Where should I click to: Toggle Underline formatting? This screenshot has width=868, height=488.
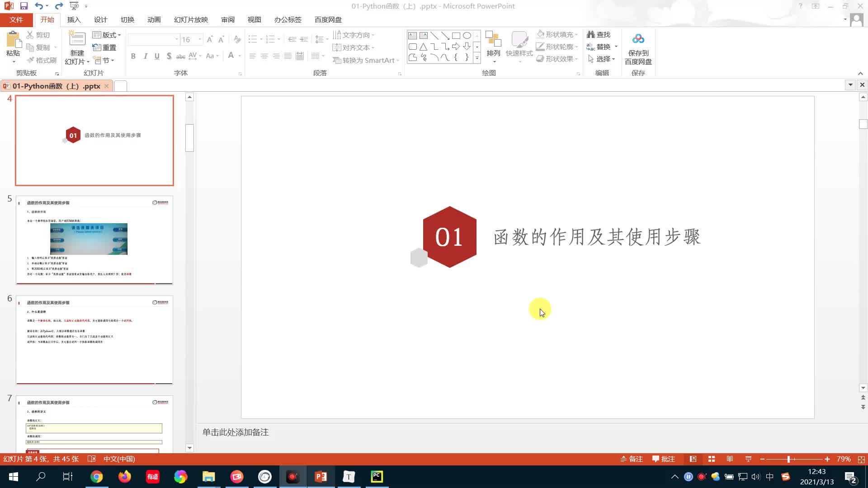coord(157,56)
